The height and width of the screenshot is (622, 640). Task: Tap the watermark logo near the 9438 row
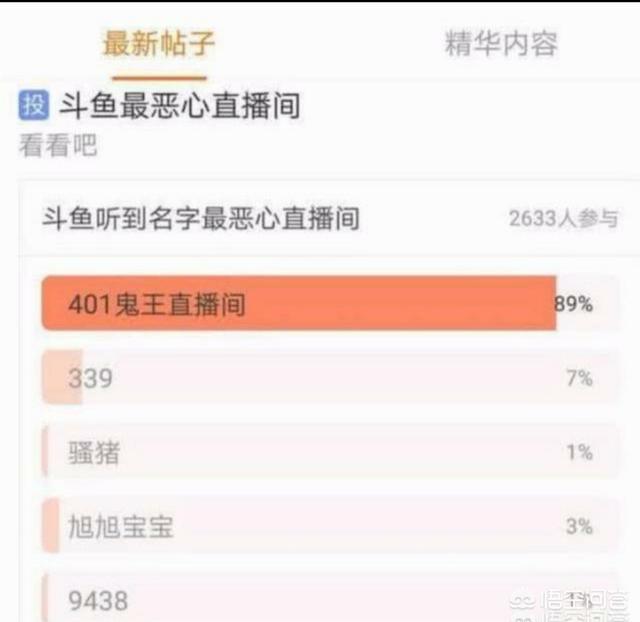(569, 606)
